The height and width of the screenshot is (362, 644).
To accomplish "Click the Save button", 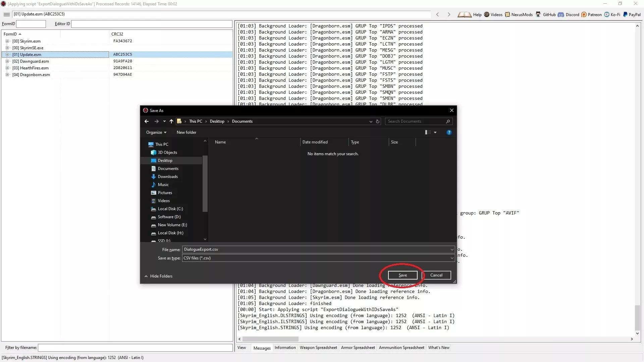I will [402, 275].
